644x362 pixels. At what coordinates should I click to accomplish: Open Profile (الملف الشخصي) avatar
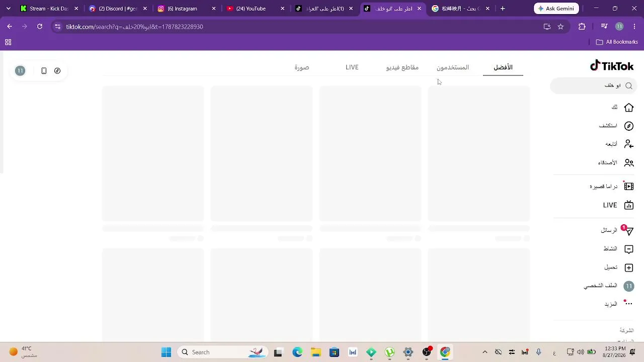tap(628, 286)
